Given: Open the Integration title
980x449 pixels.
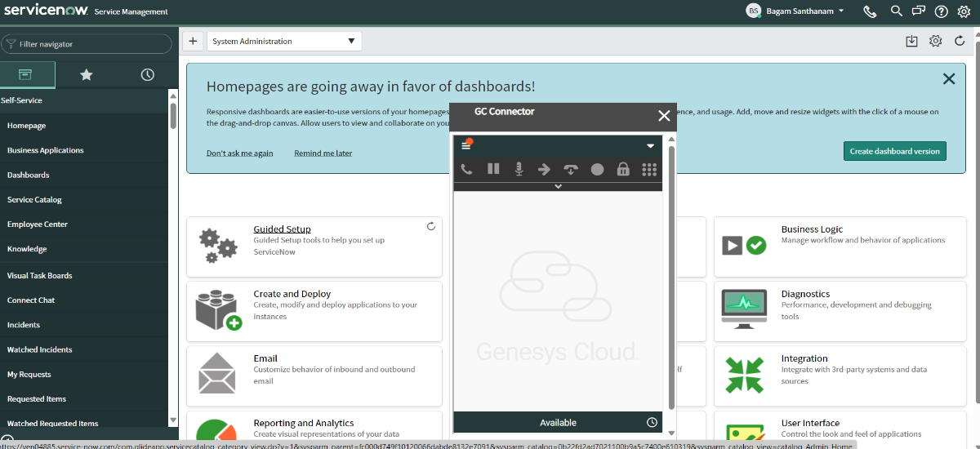Looking at the screenshot, I should [804, 358].
